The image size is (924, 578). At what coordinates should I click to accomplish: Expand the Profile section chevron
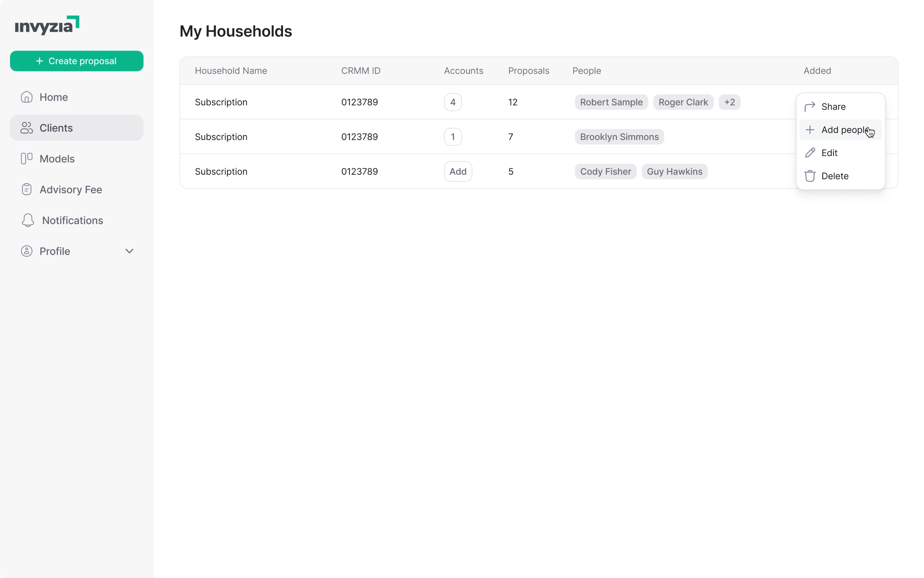click(x=129, y=251)
